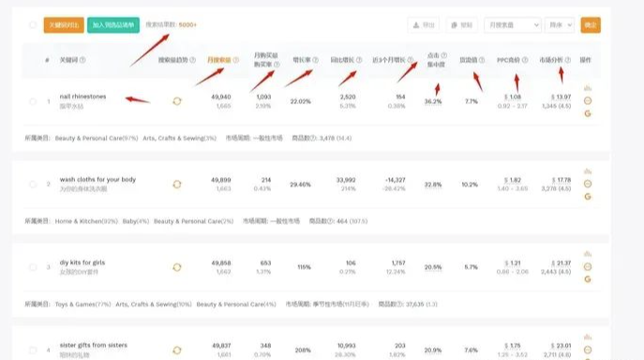Click the bar chart icon in nail rhinestones row
Viewport: 644px width, 360px height.
[x=588, y=88]
